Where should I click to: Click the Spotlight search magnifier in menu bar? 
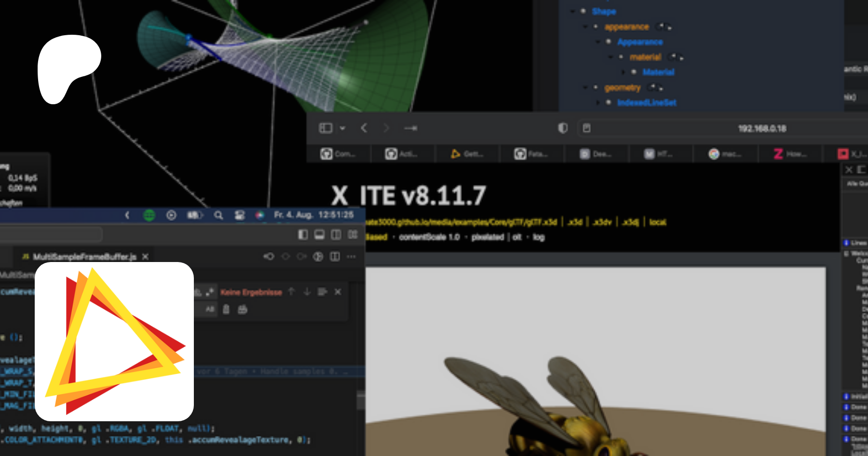tap(218, 215)
